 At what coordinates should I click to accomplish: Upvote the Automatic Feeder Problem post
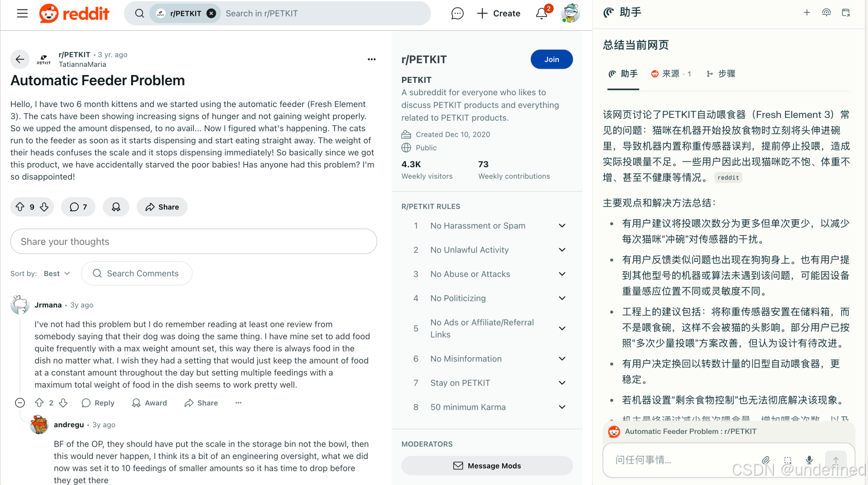tap(20, 207)
